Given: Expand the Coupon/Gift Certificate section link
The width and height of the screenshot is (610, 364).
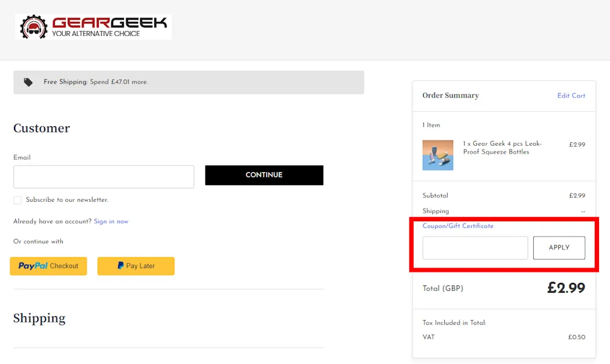Looking at the screenshot, I should coord(457,226).
